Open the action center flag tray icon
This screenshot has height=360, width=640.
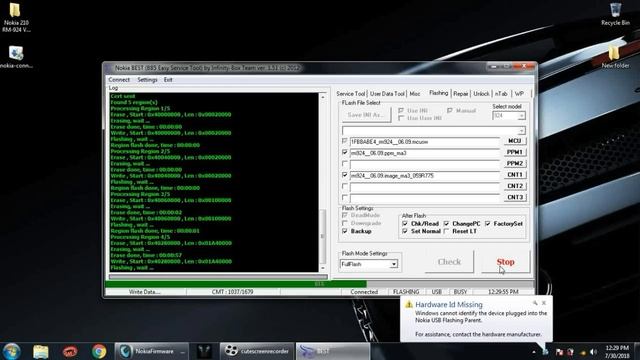tap(559, 352)
